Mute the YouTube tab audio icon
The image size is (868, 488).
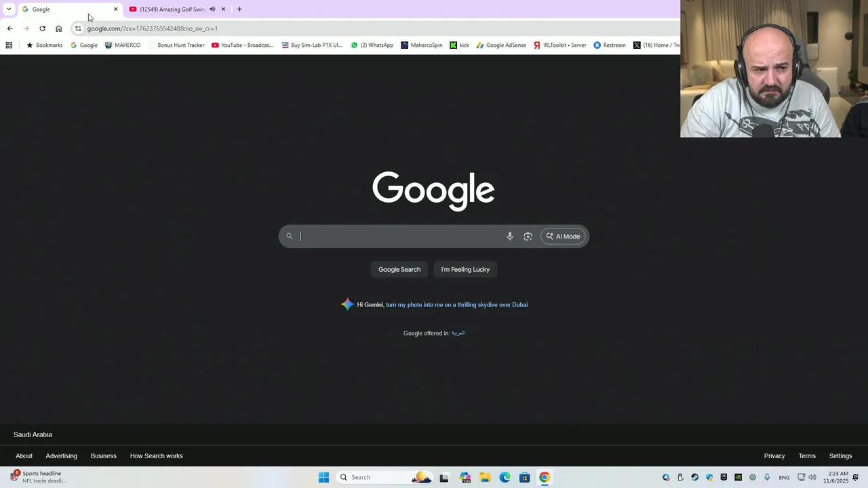coord(212,9)
